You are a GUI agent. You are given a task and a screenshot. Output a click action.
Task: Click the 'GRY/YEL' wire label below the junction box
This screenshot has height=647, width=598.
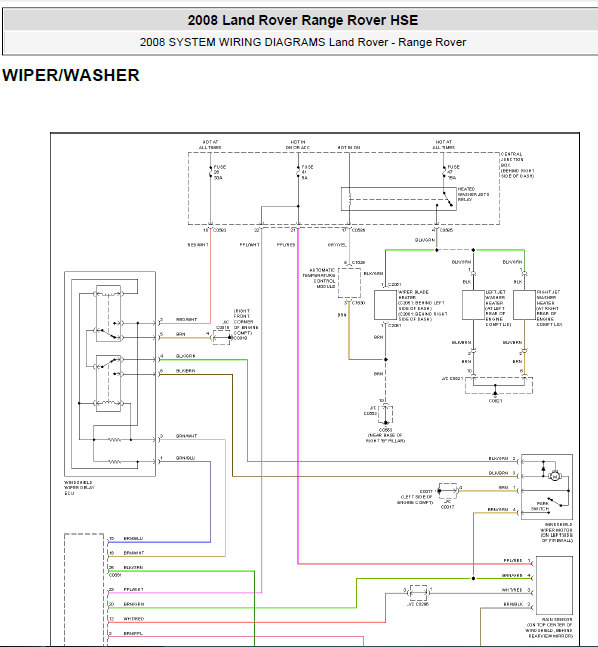pyautogui.click(x=337, y=245)
